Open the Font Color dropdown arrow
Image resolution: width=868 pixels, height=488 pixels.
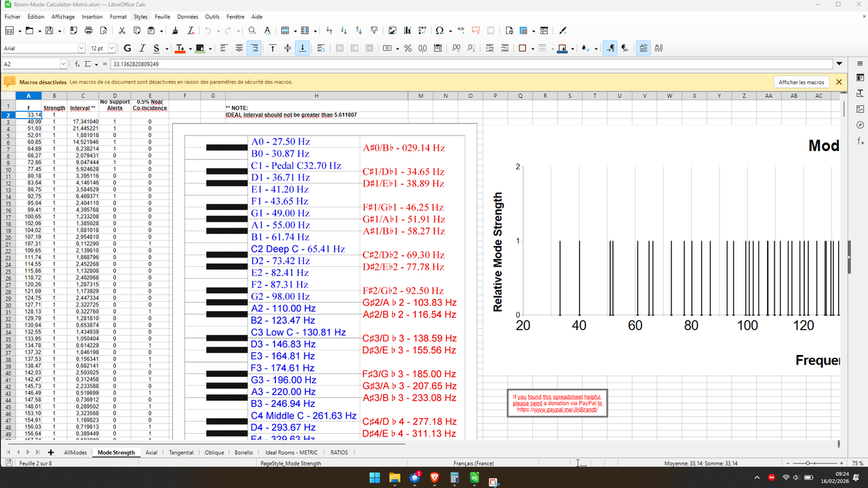(x=189, y=48)
